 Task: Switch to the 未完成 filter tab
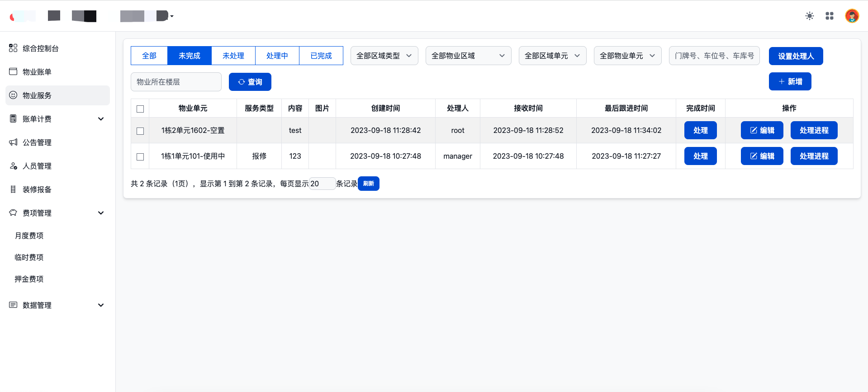click(x=190, y=56)
